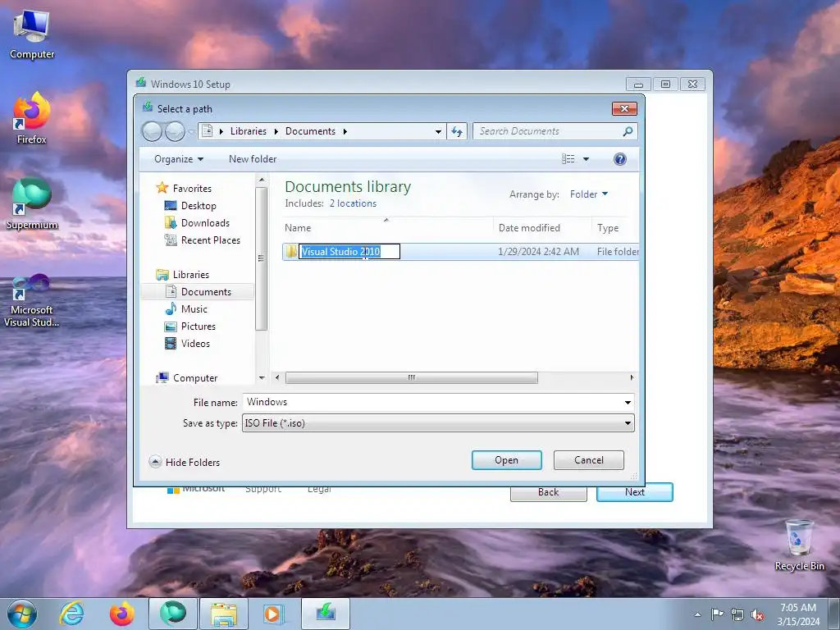Go back with the dialog's Back arrow
The width and height of the screenshot is (840, 630).
[152, 131]
